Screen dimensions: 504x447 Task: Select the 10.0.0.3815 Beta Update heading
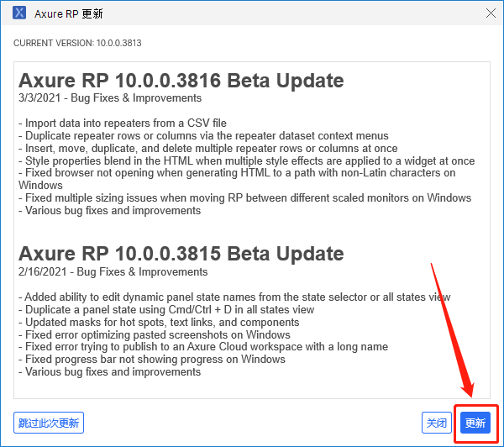click(181, 254)
